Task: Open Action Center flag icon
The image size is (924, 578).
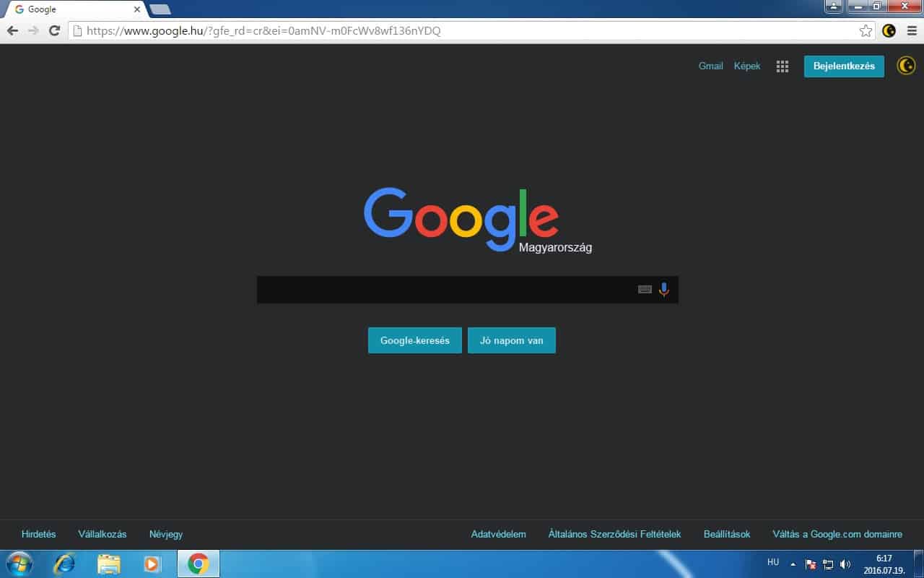Action: (x=811, y=564)
